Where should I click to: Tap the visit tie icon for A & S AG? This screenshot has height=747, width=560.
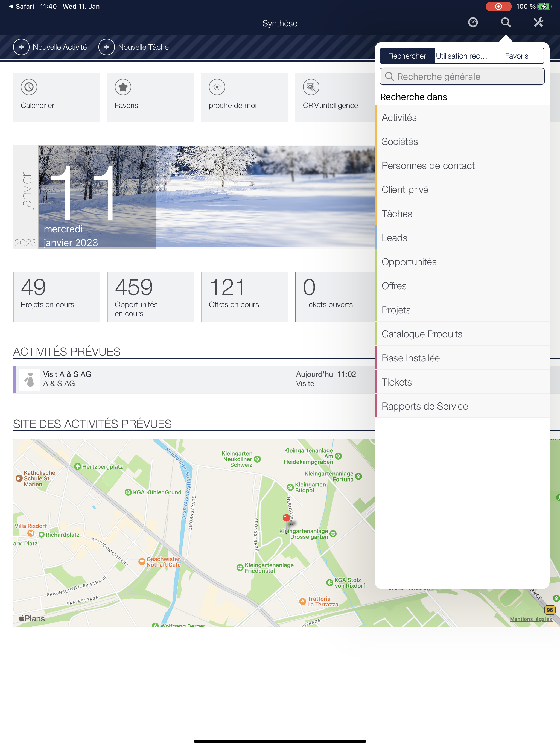click(x=30, y=380)
